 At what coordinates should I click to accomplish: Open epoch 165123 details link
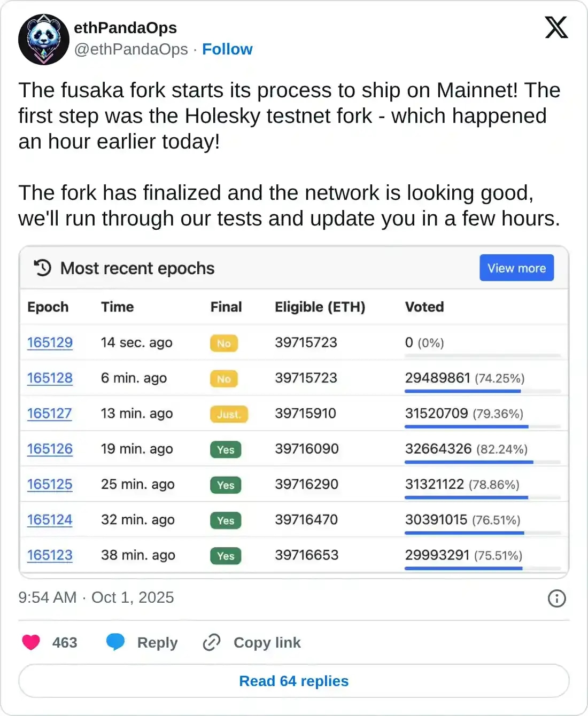tap(50, 555)
